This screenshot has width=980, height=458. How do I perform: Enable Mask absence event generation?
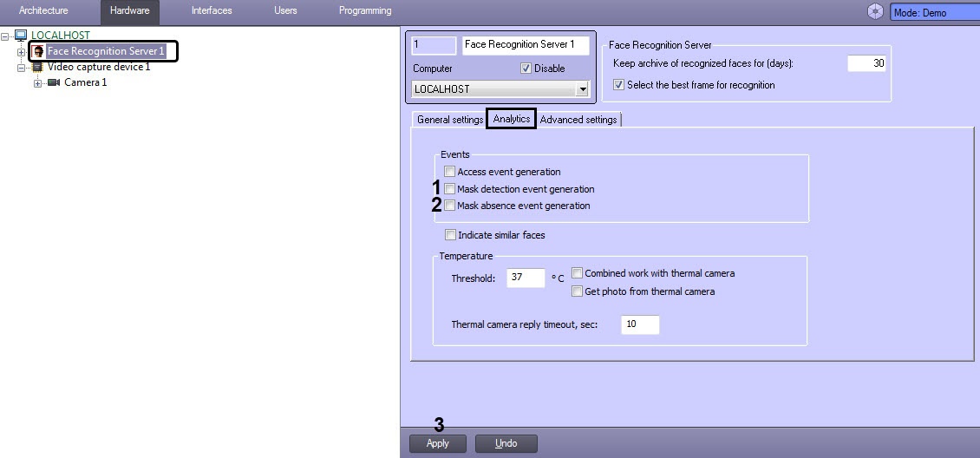449,206
